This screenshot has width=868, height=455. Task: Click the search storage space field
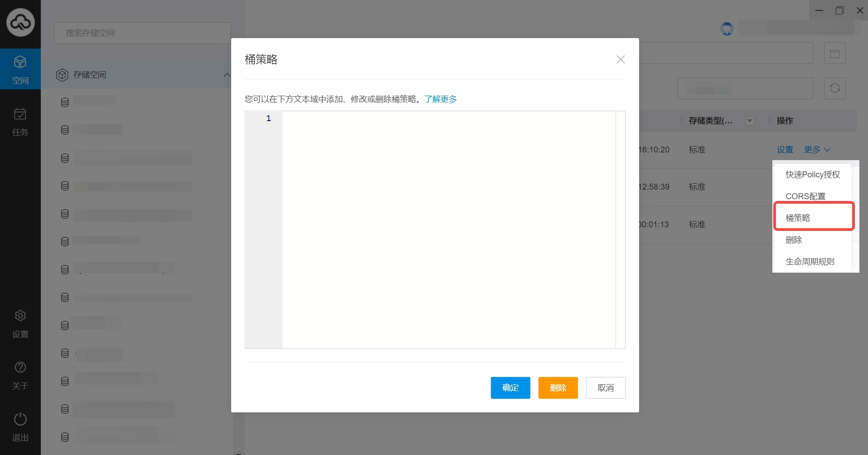pos(143,33)
